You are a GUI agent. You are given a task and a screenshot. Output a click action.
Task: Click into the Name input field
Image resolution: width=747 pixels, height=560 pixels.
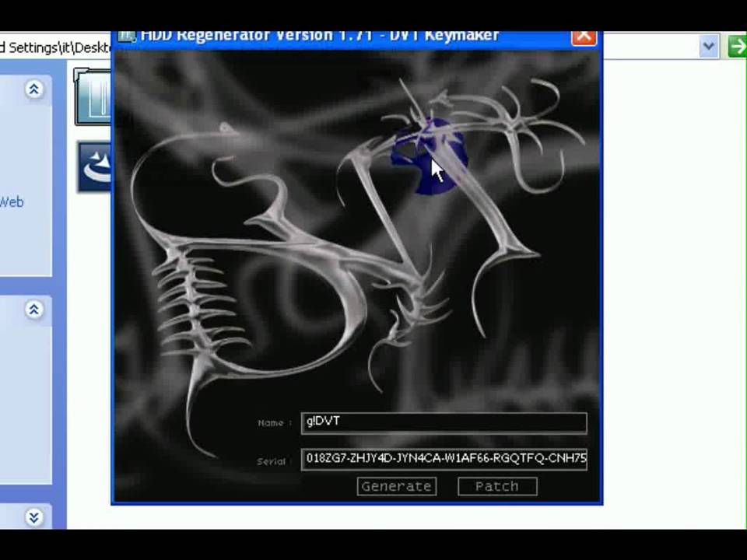(444, 423)
